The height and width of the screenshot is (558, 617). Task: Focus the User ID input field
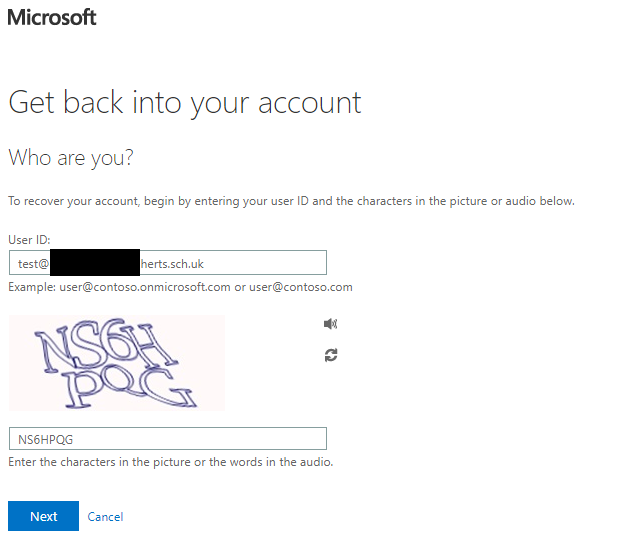click(x=168, y=262)
